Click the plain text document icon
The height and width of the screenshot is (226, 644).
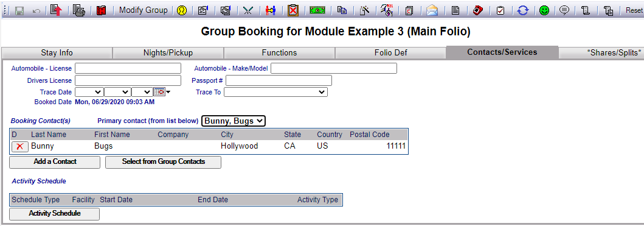tap(455, 11)
